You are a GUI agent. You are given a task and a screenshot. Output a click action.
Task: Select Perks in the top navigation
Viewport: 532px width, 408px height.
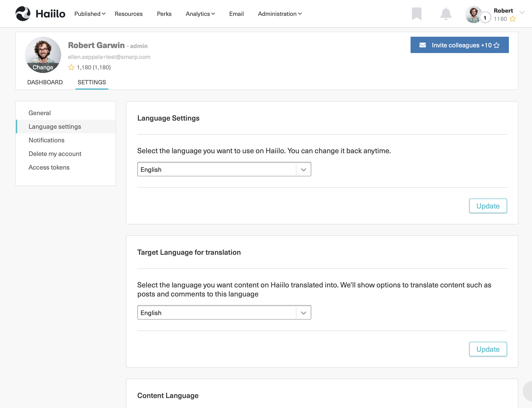[x=164, y=14]
